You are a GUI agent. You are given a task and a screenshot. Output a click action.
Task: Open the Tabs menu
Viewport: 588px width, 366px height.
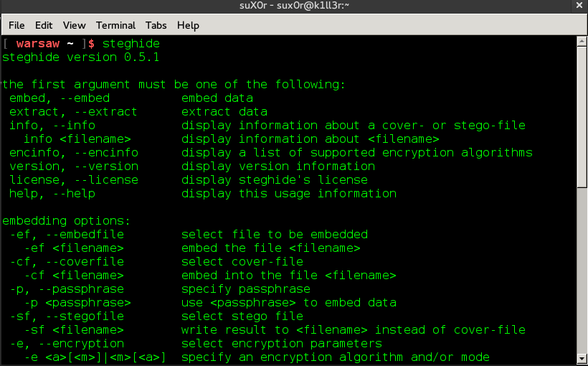156,25
